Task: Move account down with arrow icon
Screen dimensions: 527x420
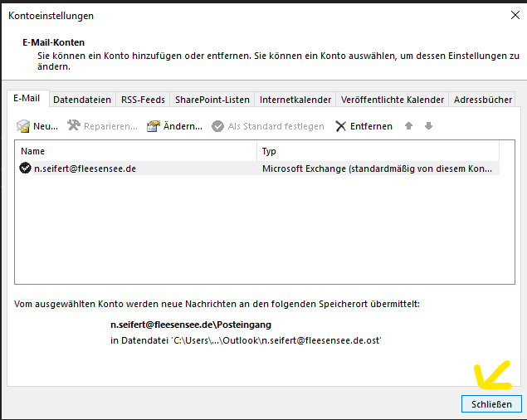Action: (x=428, y=126)
